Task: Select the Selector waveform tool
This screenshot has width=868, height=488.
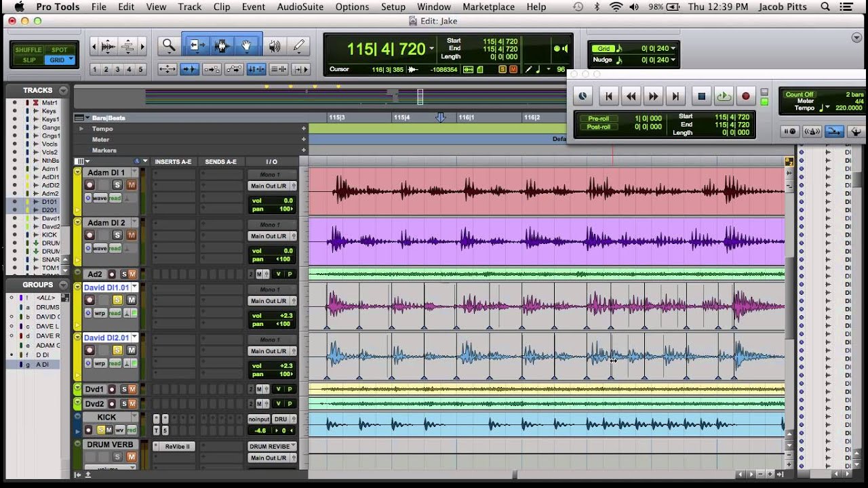Action: point(221,46)
